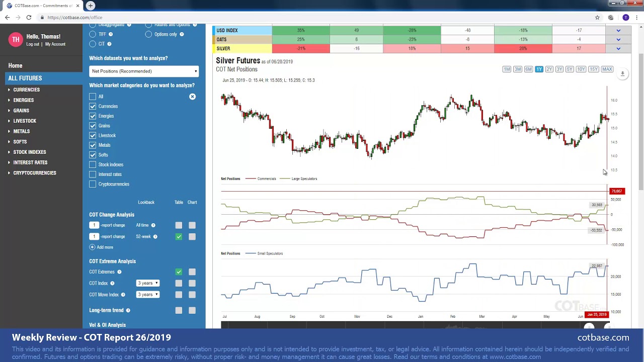Check the Stock indexes checkbox

pyautogui.click(x=93, y=164)
